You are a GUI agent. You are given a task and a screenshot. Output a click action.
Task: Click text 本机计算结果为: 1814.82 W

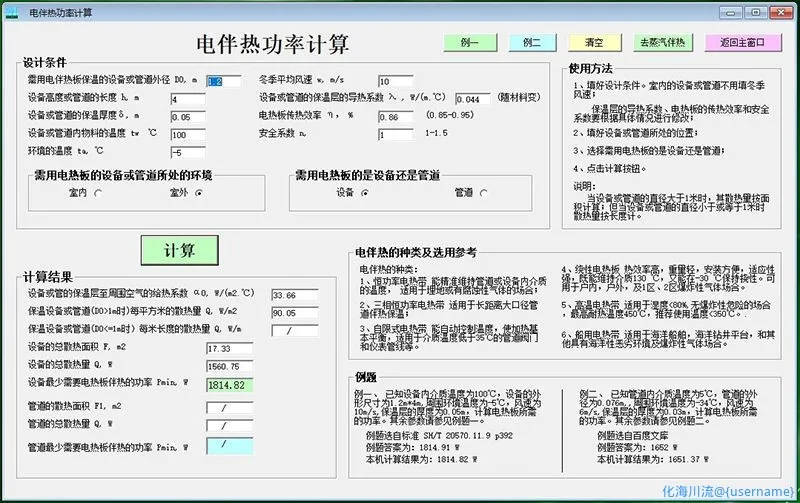(421, 459)
